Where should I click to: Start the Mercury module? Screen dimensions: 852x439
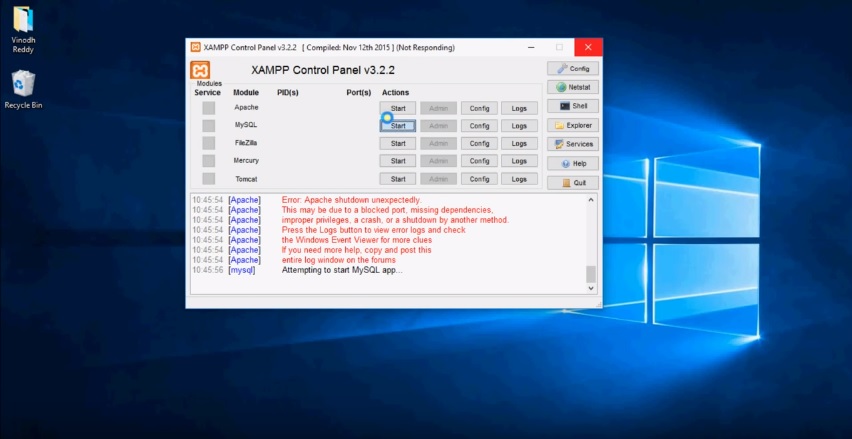398,161
